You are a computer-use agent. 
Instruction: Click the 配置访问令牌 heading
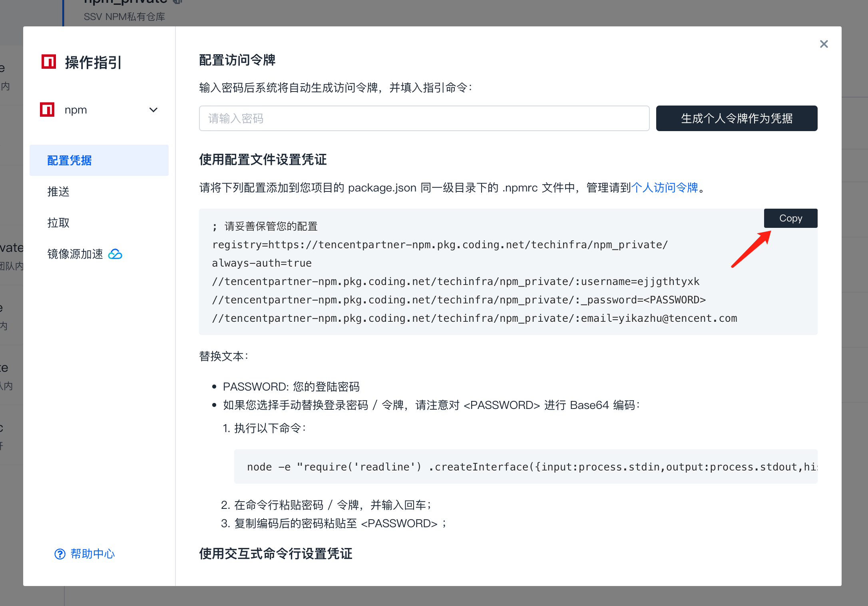(237, 60)
